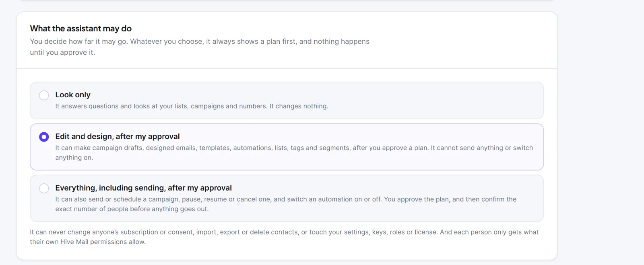The width and height of the screenshot is (644, 265).
Task: Pick the "Everything, including sending, after my approval" radio button
Action: (44, 189)
